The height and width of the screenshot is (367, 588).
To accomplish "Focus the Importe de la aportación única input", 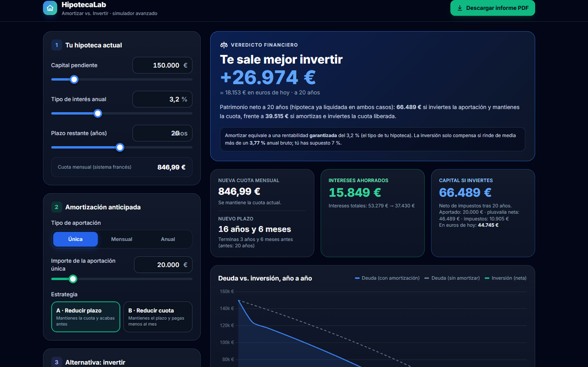I will coord(163,265).
